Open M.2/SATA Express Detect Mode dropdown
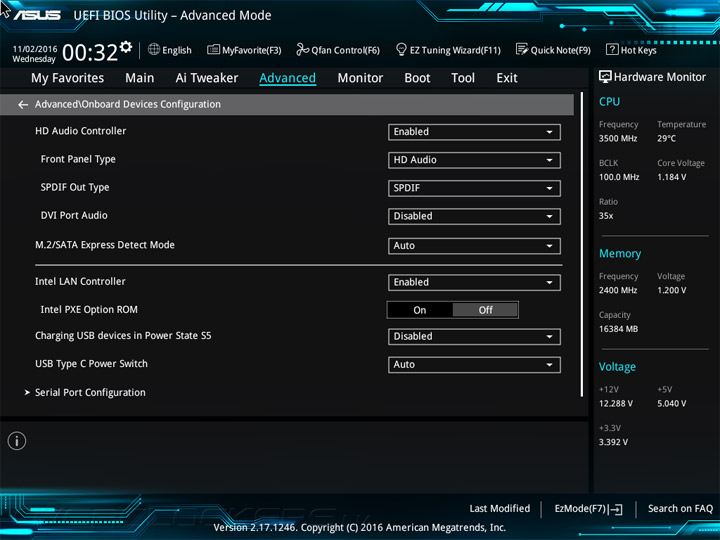This screenshot has height=540, width=720. click(x=474, y=246)
